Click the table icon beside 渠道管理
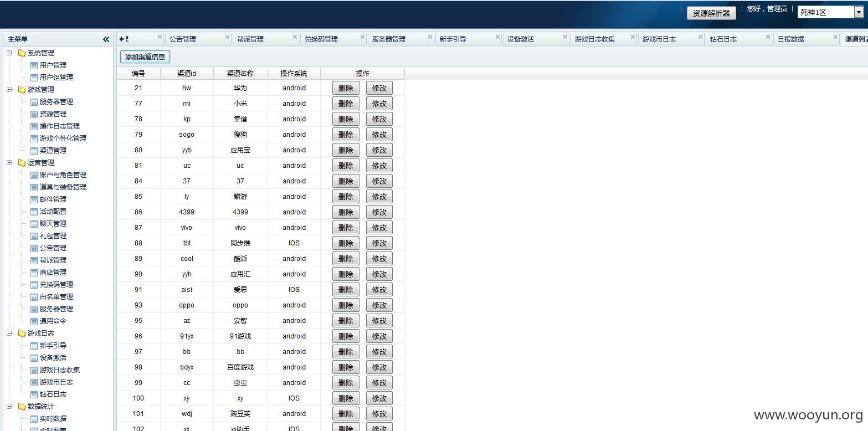Screen dimensions: 868x431 point(34,151)
